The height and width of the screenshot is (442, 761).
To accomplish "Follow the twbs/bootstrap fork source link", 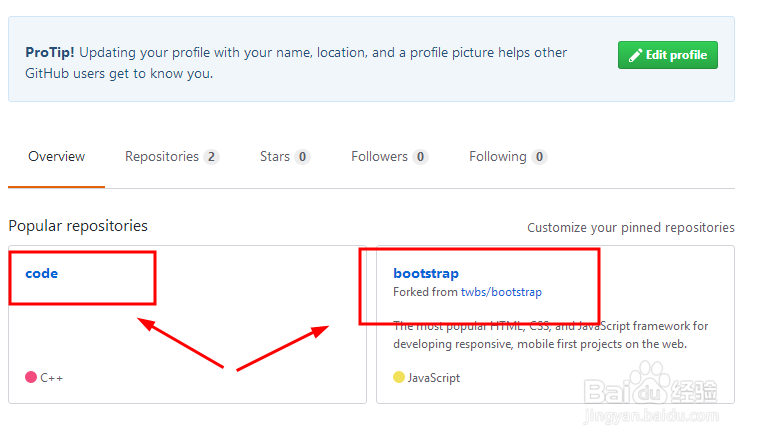I will (x=501, y=292).
